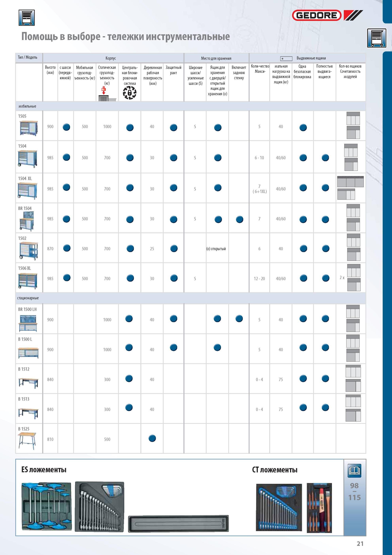Click the 1506 XL workbench product image
This screenshot has height=555, width=392.
tap(27, 281)
